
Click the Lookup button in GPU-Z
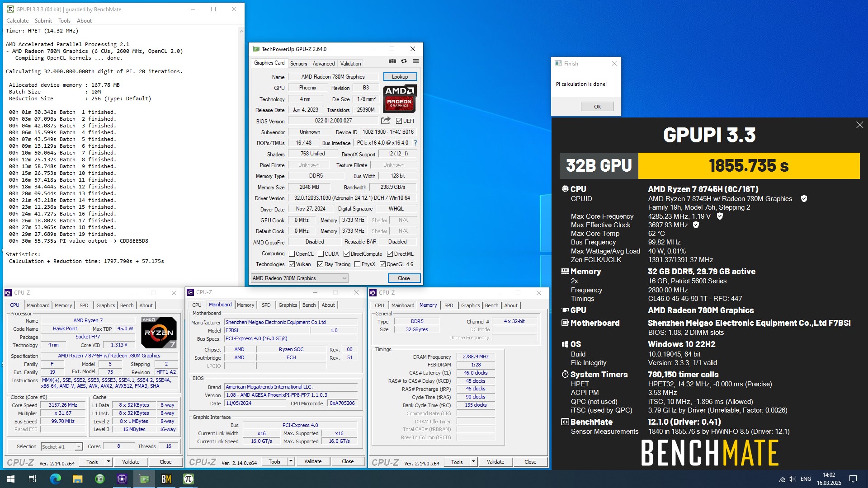(400, 77)
